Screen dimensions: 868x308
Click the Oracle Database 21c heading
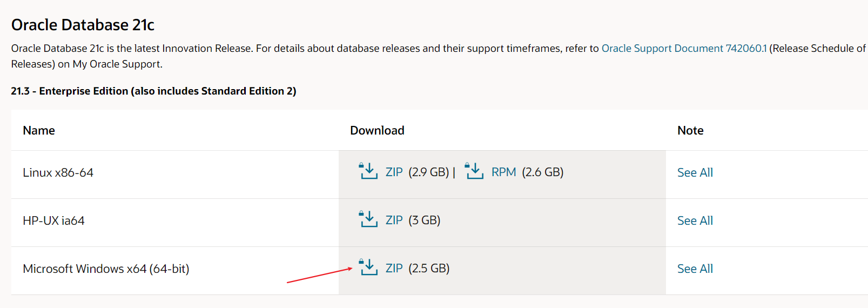coord(83,25)
